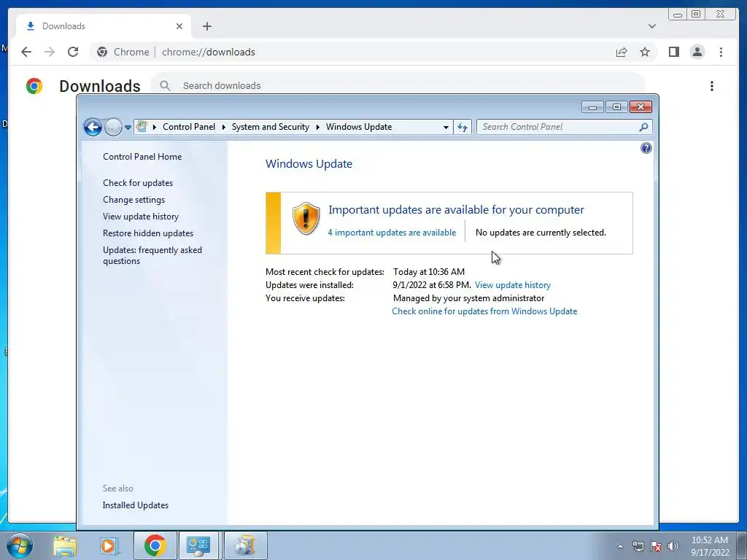Click the speaker volume icon in tray

pyautogui.click(x=673, y=546)
